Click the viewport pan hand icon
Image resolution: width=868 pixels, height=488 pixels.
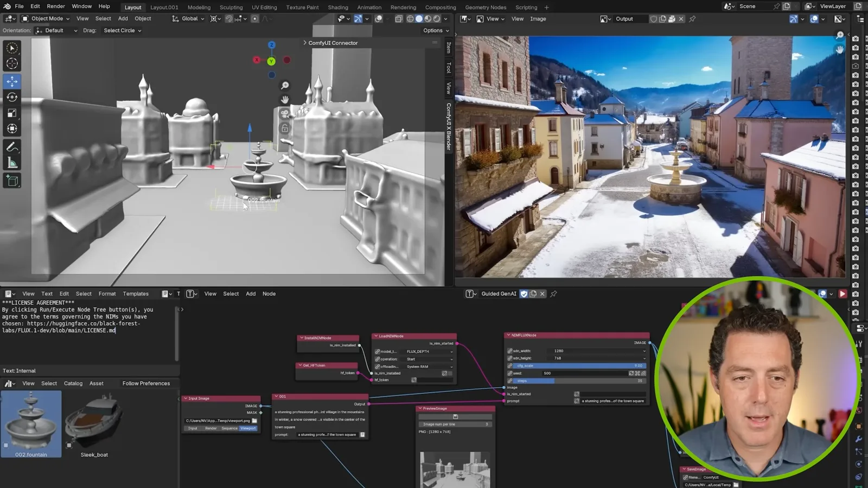click(x=285, y=100)
